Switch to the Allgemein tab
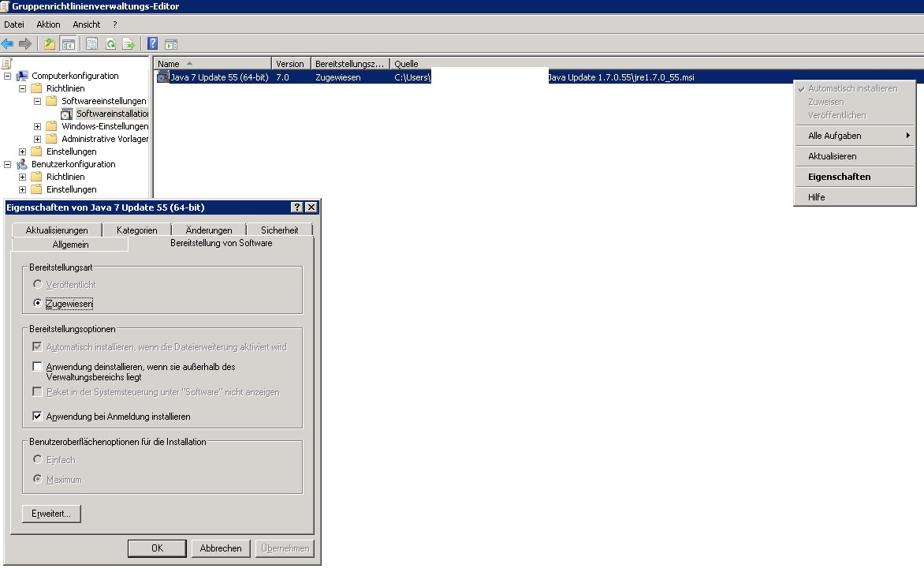This screenshot has height=572, width=924. pos(70,244)
